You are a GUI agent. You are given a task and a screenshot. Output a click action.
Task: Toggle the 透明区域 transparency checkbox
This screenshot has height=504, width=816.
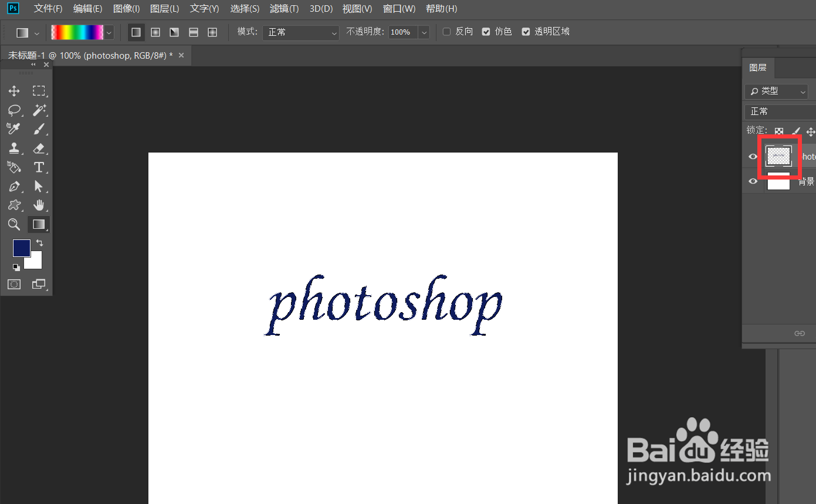click(526, 32)
